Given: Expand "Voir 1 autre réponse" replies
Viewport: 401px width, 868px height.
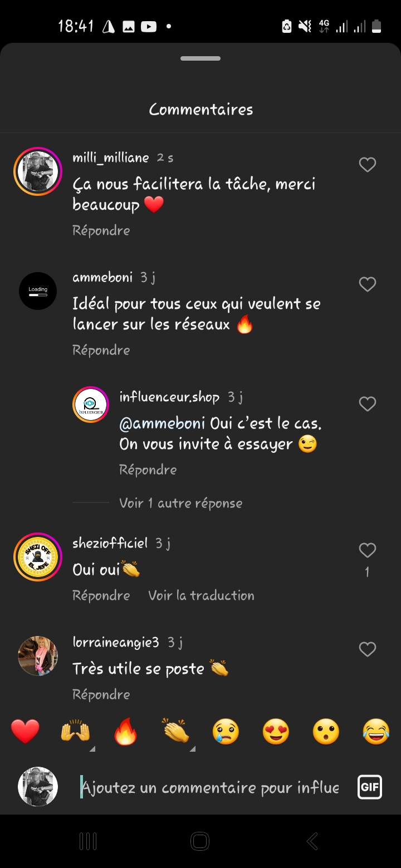Looking at the screenshot, I should click(180, 504).
